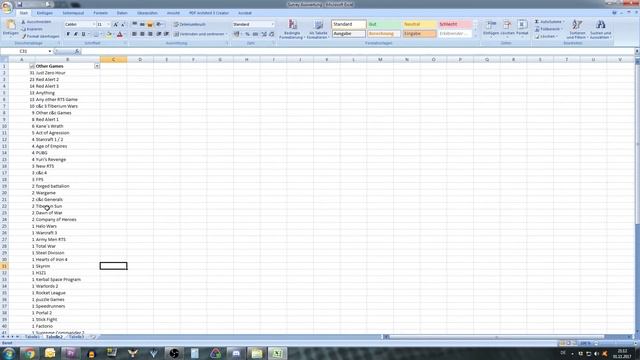Open the number format dropdown
The height and width of the screenshot is (360, 640).
[272, 24]
